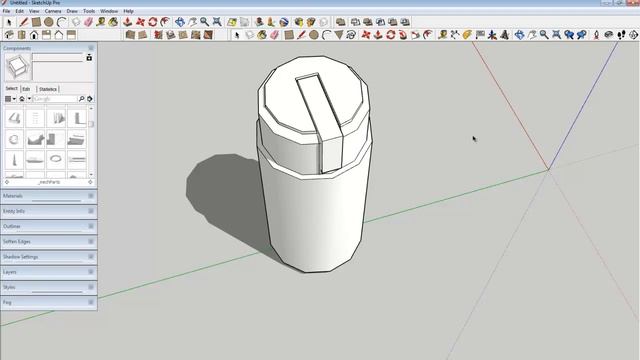Screen dimensions: 640x360
Task: Expand the Materials panel
Action: (49, 196)
